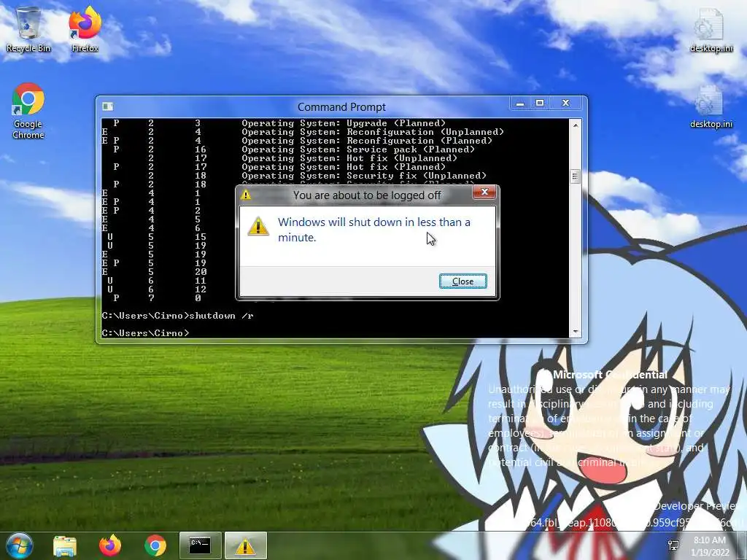This screenshot has width=747, height=560.
Task: Select the upper desktop.ini file icon
Action: [x=711, y=29]
